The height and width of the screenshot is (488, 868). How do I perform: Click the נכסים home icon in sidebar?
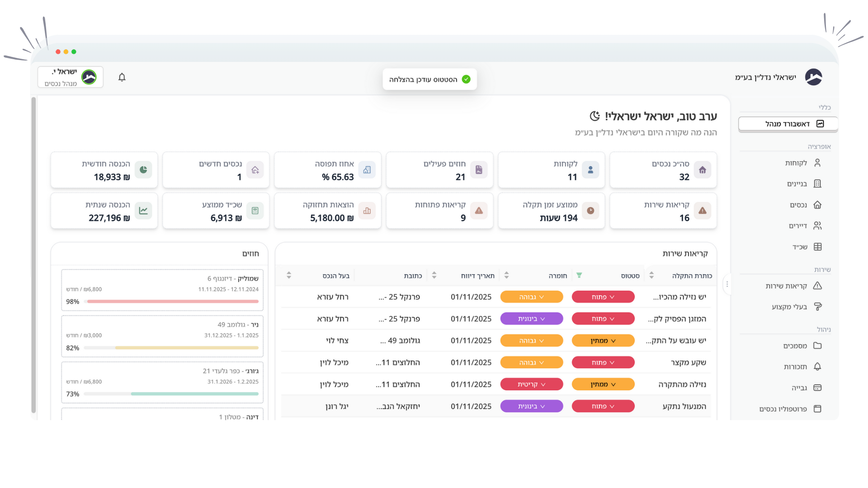coord(817,205)
